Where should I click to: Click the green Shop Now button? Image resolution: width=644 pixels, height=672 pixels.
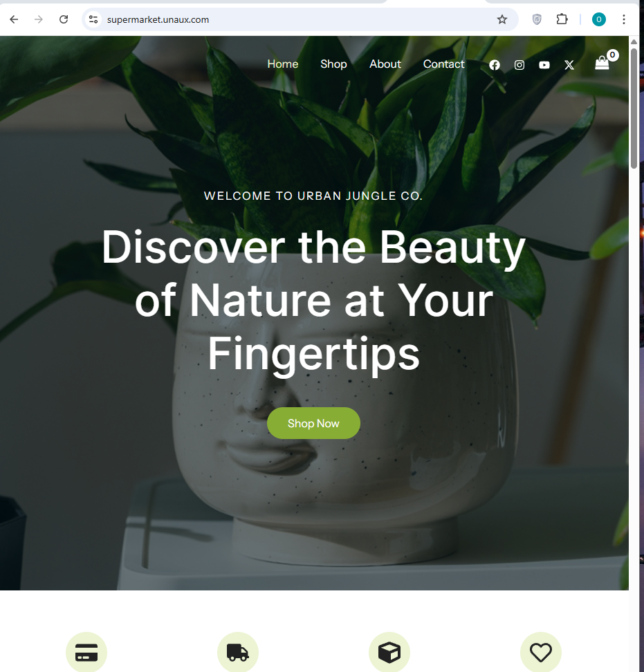(313, 423)
